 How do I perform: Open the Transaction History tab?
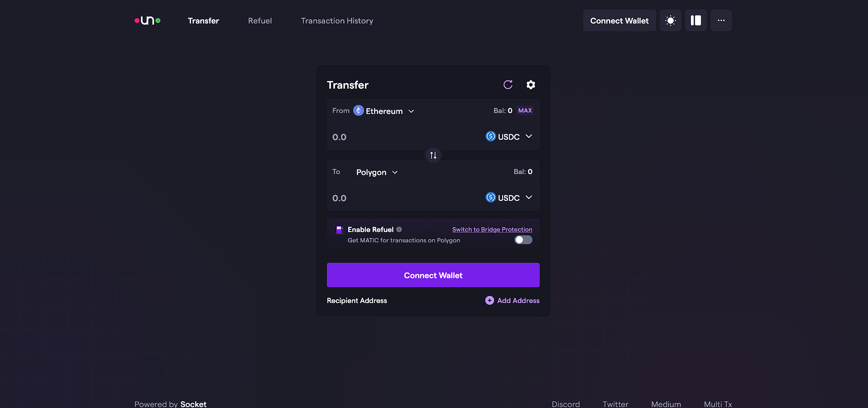(x=337, y=21)
